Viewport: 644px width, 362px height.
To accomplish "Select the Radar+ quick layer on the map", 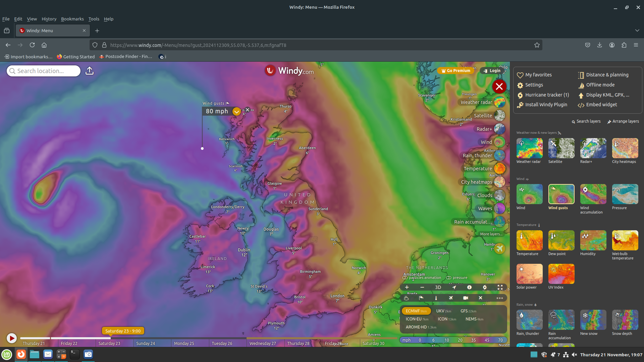I will click(x=490, y=129).
